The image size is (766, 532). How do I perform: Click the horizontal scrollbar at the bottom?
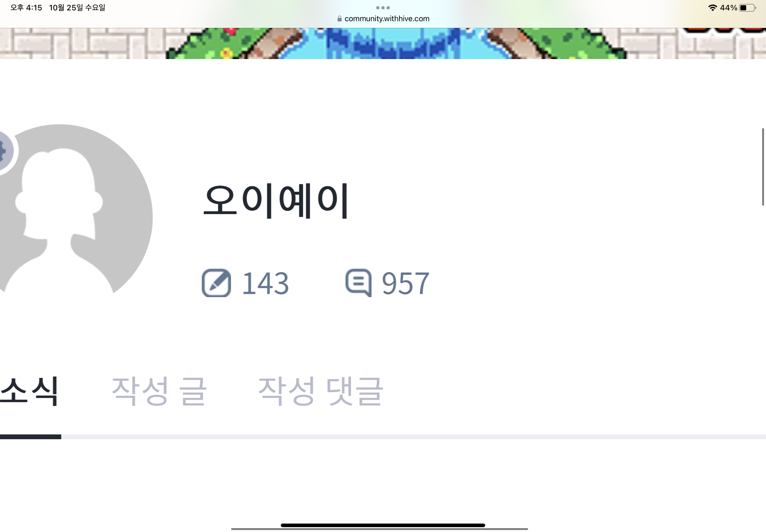pos(379,529)
